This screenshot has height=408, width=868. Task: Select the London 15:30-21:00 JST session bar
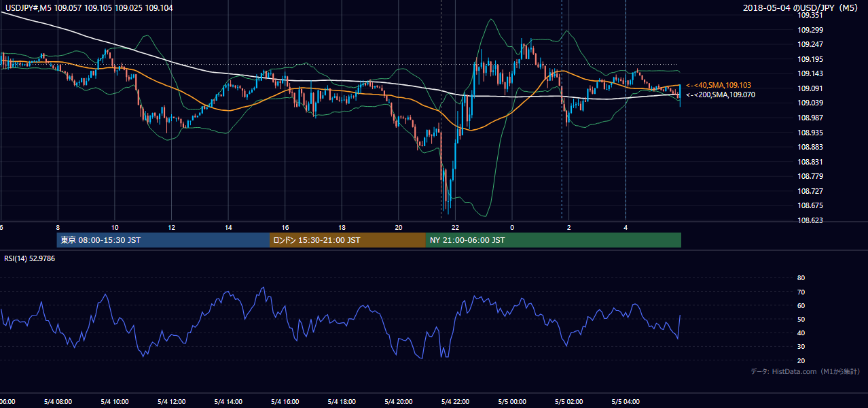point(348,240)
